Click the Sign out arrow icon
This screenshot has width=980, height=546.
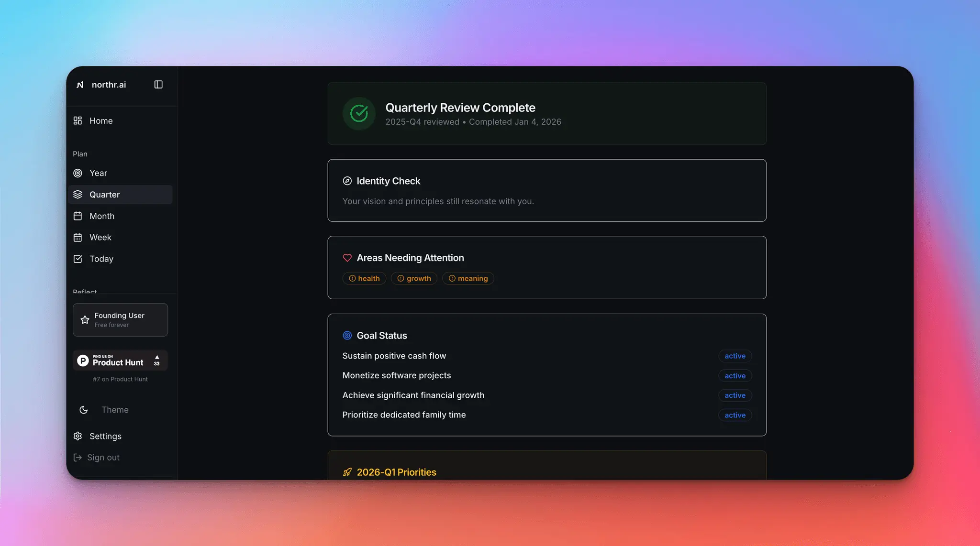78,458
